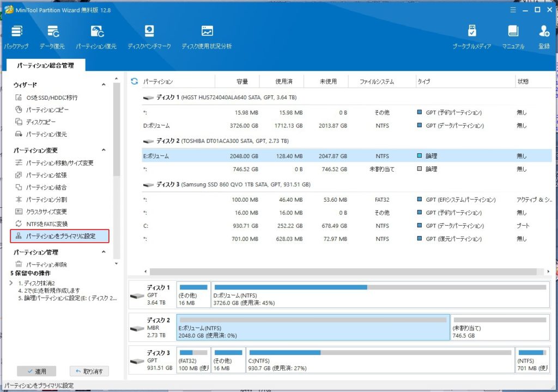Open the ディスクベンチマーク benchmark tool
The image size is (558, 392).
(149, 32)
